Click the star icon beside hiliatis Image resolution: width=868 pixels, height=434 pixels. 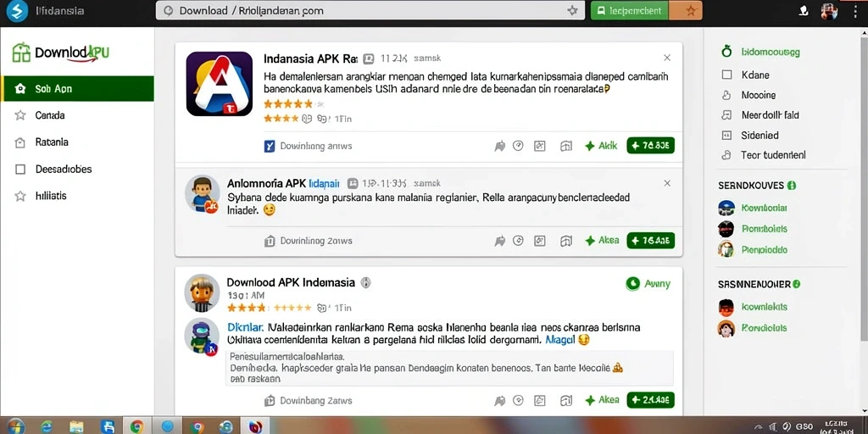20,196
